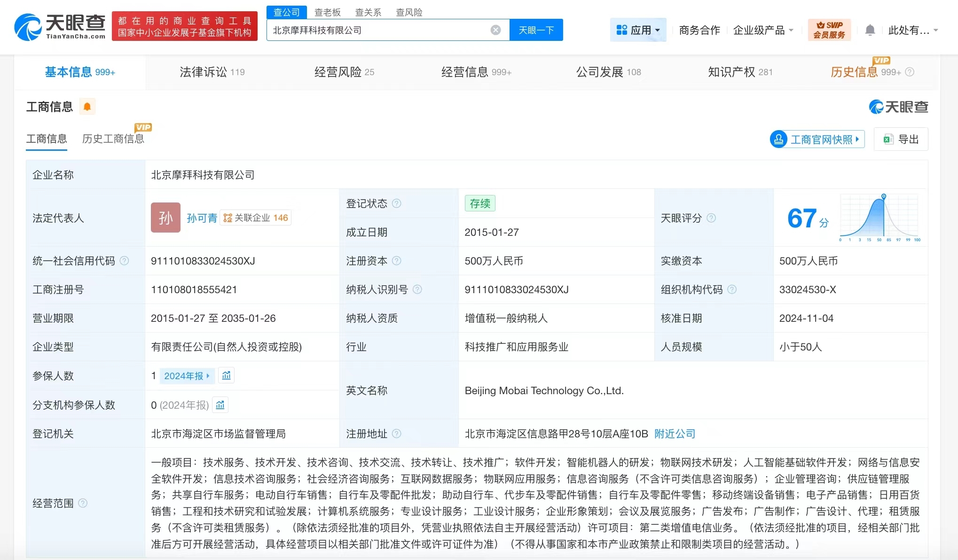Click the help icon beside 天眼评分
Screen dimensions: 958x560
click(712, 218)
